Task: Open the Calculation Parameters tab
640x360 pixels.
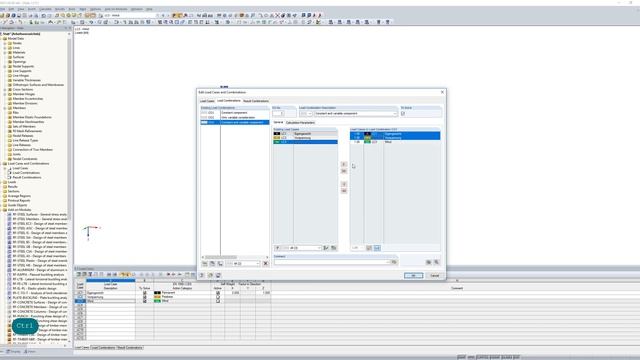Action: pyautogui.click(x=300, y=122)
